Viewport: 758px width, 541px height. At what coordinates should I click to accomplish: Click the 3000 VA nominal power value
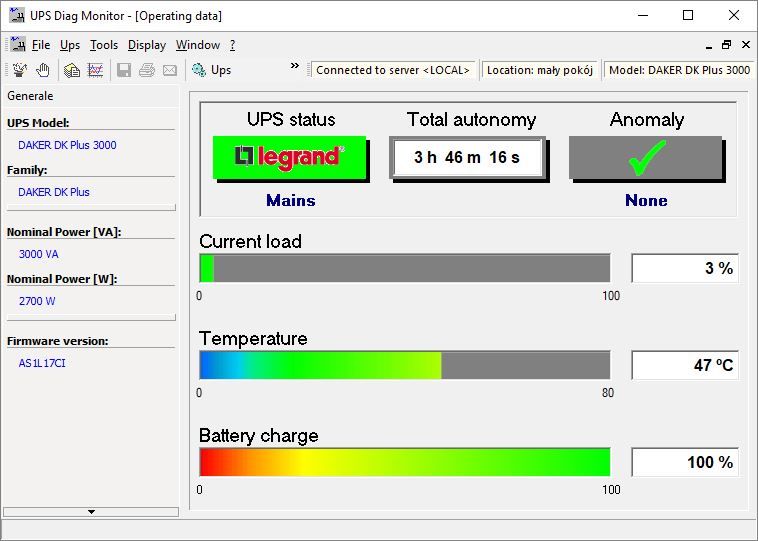[x=39, y=254]
